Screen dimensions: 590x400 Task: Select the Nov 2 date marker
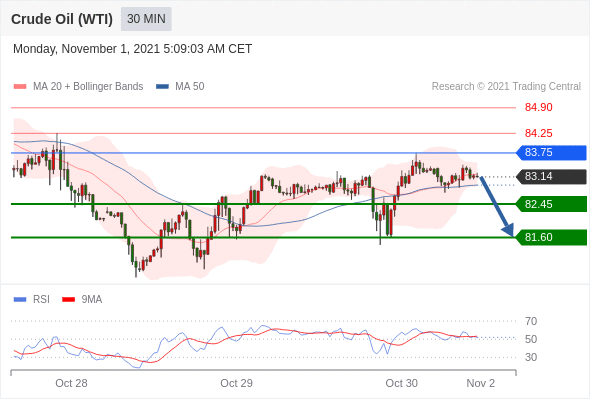coord(481,383)
